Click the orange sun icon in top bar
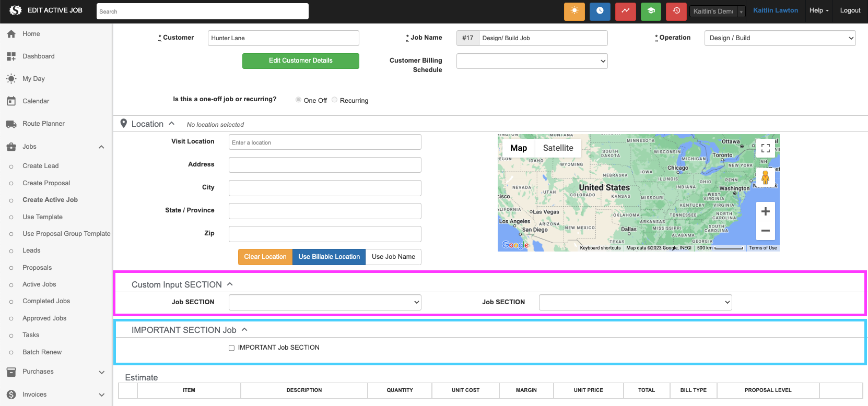868x406 pixels. click(x=574, y=11)
